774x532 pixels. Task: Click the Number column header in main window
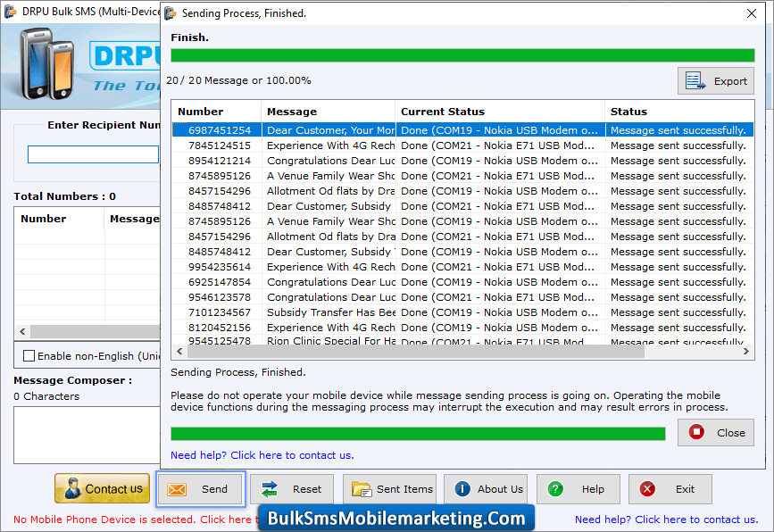pos(59,219)
